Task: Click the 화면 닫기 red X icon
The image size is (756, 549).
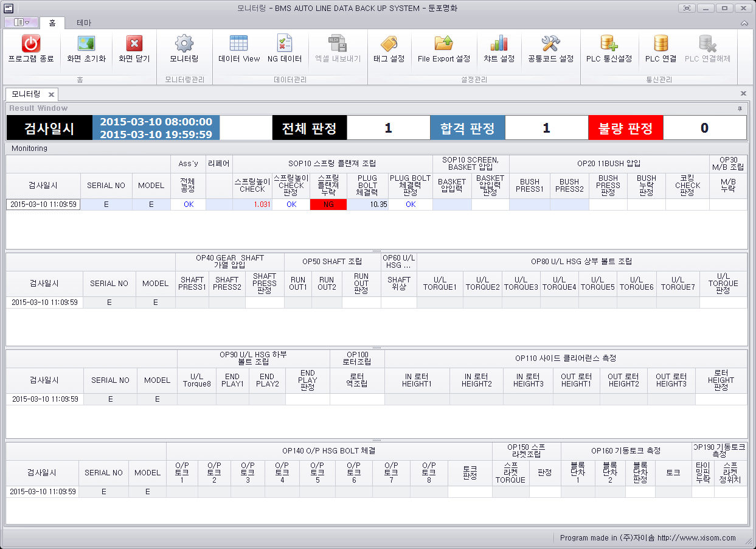Action: click(x=134, y=44)
